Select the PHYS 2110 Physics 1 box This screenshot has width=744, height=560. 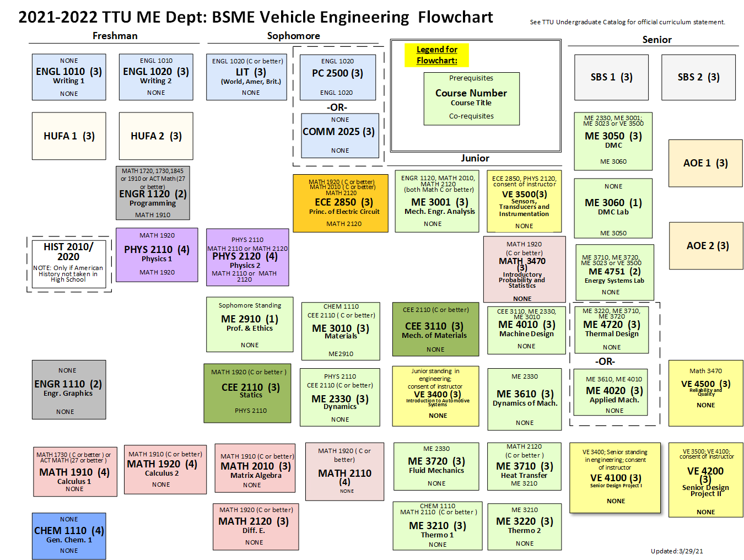[157, 255]
